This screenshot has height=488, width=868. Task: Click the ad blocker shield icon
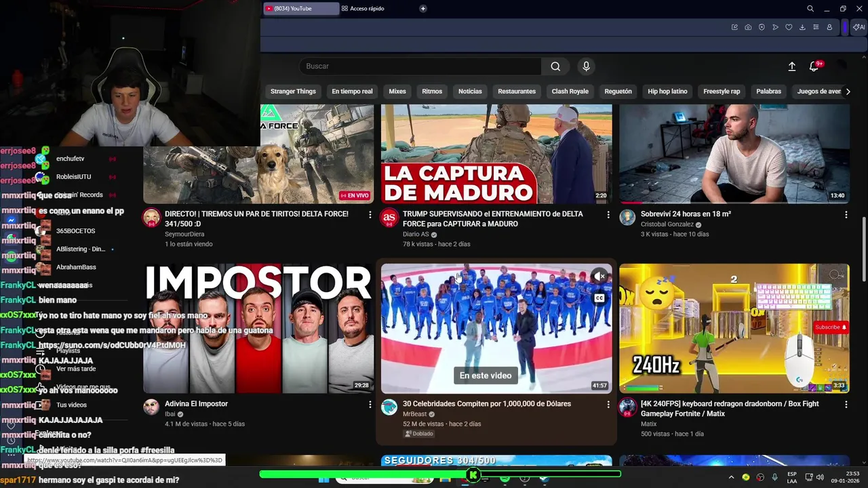point(762,27)
